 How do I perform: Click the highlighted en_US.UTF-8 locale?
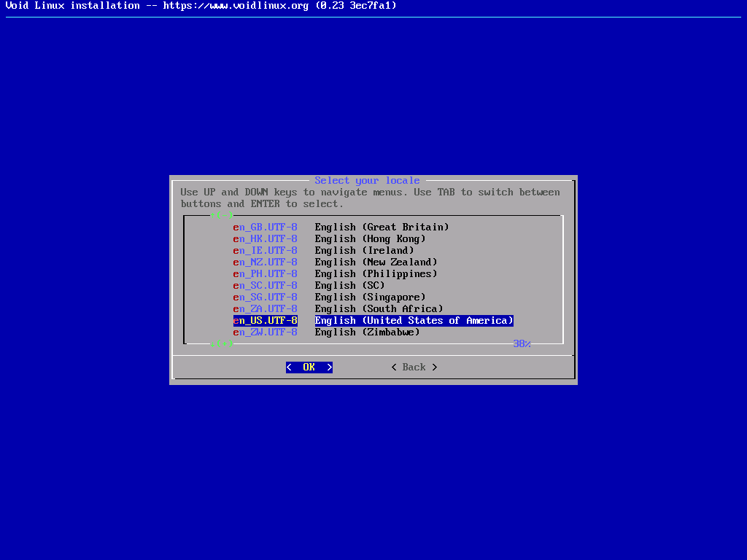pyautogui.click(x=266, y=321)
